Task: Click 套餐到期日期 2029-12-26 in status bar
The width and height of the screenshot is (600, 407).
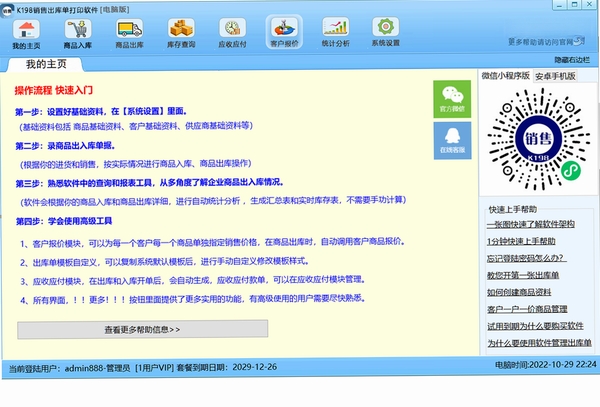Action: click(x=227, y=367)
